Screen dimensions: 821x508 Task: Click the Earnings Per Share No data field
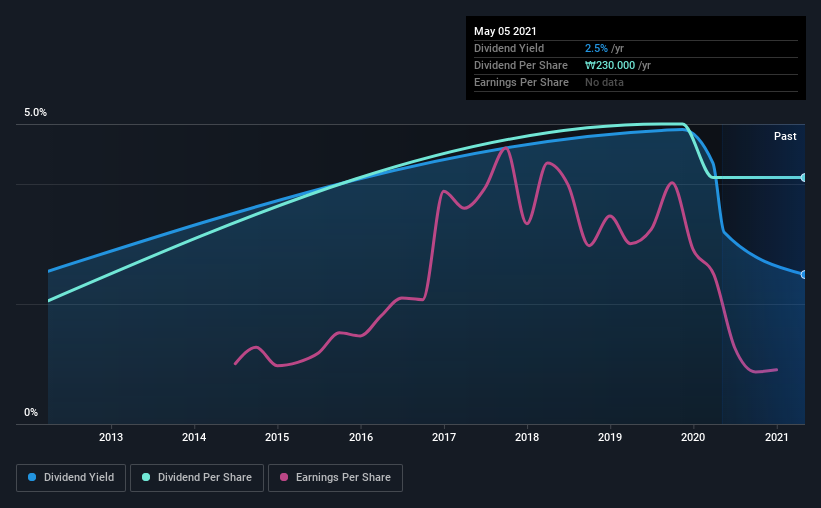[604, 82]
